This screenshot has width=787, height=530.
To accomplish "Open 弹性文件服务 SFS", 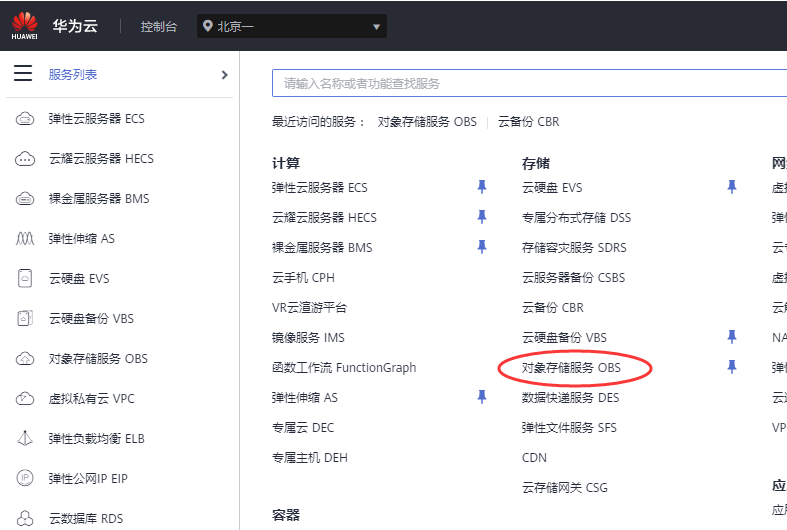I will point(569,428).
